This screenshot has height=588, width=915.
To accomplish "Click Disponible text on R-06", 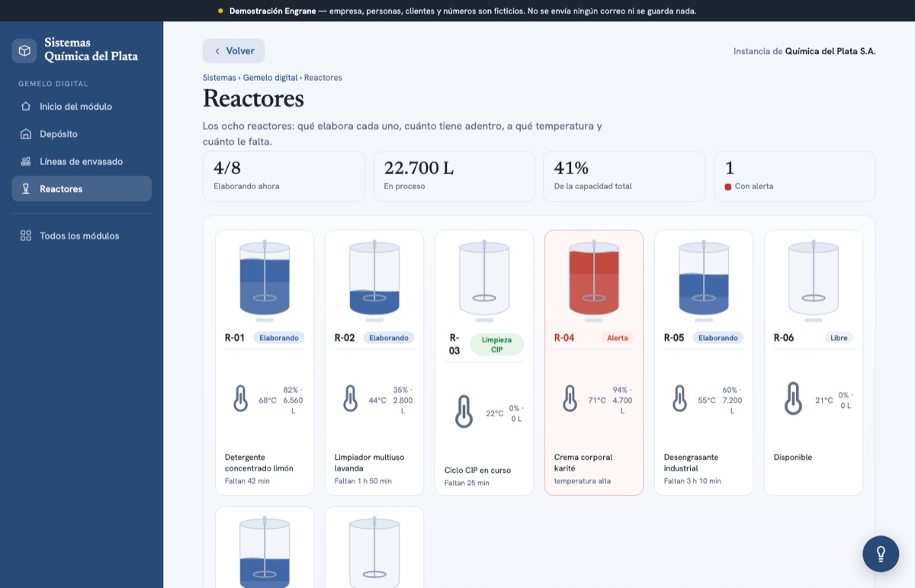I will point(793,458).
